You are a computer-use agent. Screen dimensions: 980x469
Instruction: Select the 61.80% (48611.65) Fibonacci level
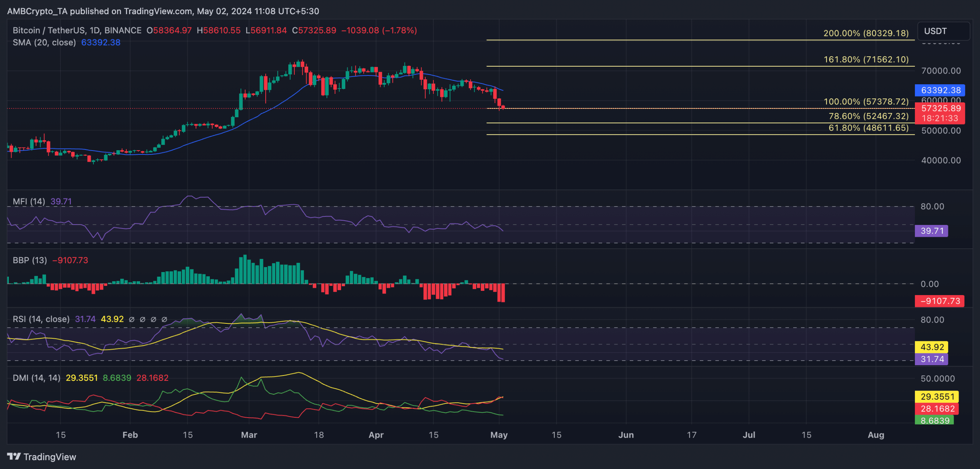pyautogui.click(x=869, y=128)
